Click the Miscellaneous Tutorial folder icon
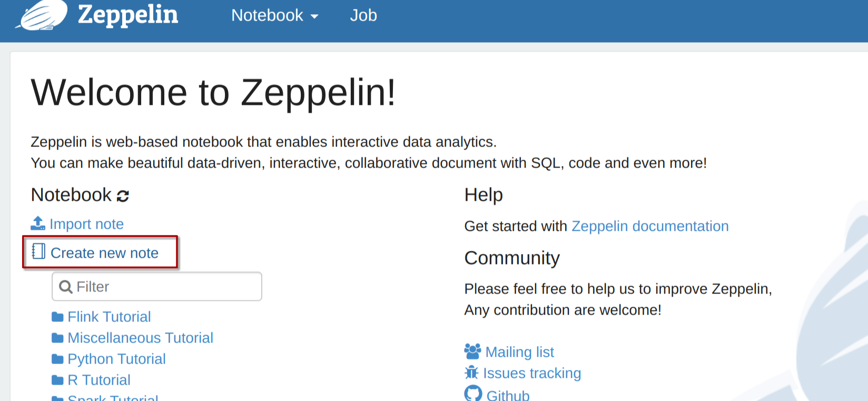Image resolution: width=868 pixels, height=401 pixels. click(57, 338)
